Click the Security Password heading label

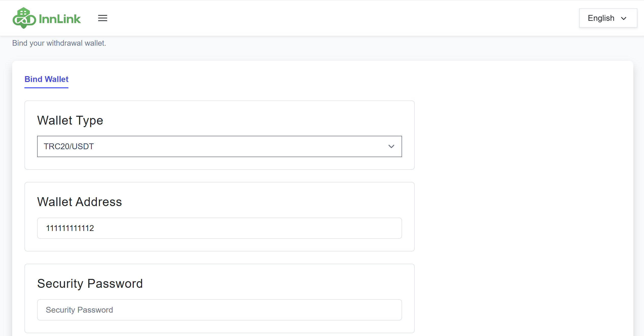tap(90, 283)
